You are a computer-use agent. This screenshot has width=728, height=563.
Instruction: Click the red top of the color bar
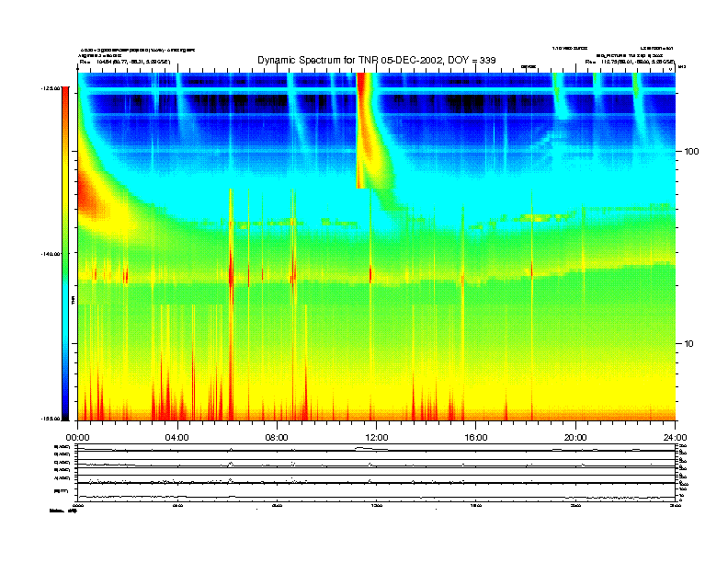point(65,100)
